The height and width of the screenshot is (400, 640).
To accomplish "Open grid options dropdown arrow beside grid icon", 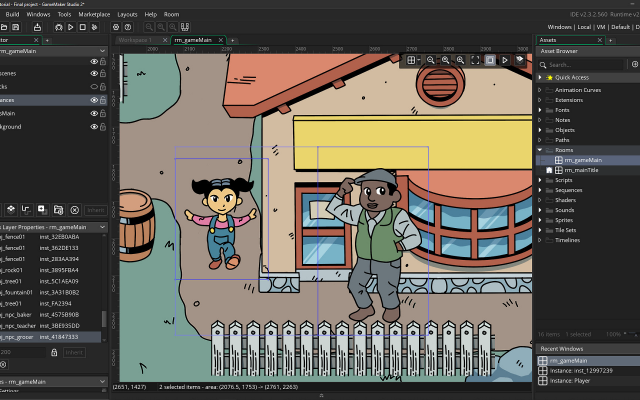I will [x=419, y=60].
